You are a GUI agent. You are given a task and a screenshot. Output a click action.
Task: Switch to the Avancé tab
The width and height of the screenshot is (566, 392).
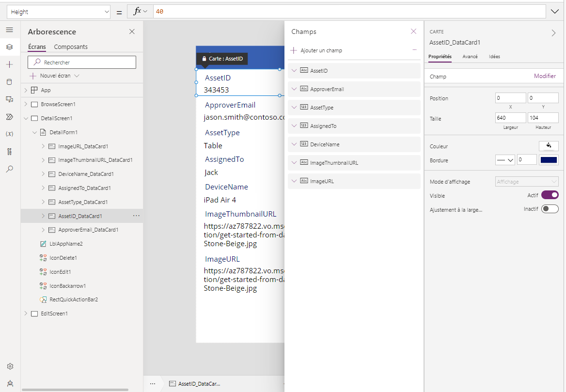[470, 57]
